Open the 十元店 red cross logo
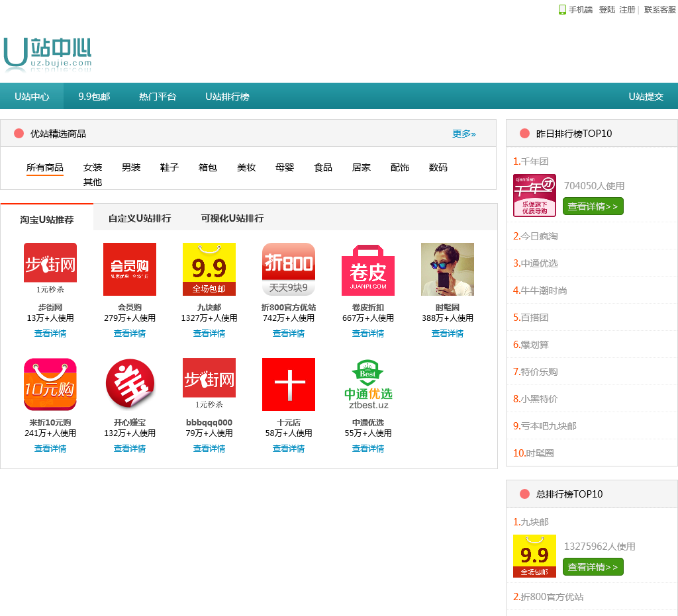678x616 pixels. pyautogui.click(x=289, y=384)
